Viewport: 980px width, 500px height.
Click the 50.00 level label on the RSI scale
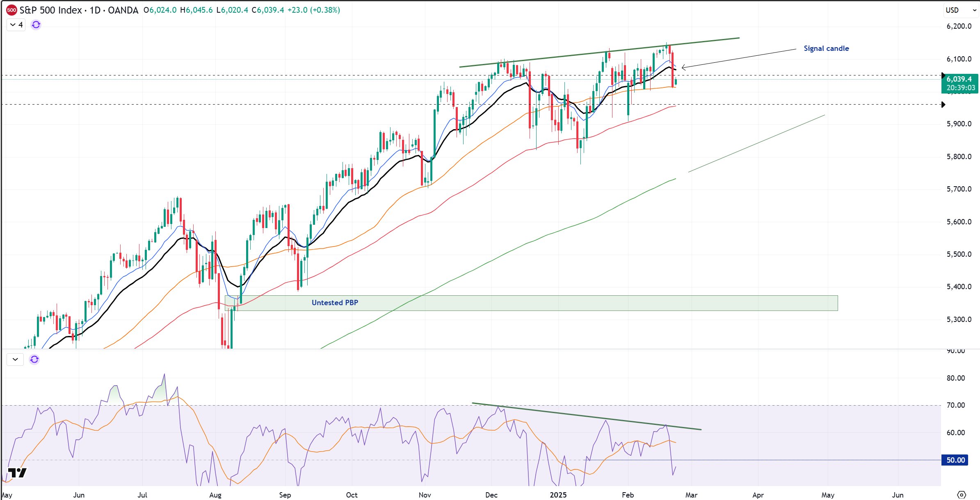coord(955,460)
